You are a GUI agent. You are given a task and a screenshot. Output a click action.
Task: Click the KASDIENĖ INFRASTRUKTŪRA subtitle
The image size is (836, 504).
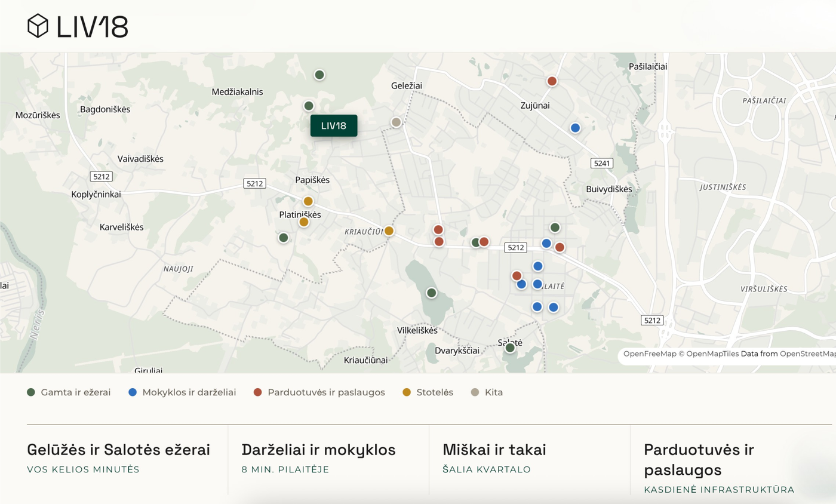point(719,490)
